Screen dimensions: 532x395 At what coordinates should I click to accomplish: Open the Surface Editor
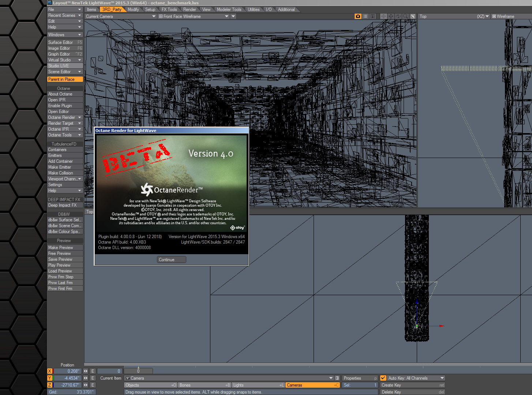(65, 42)
